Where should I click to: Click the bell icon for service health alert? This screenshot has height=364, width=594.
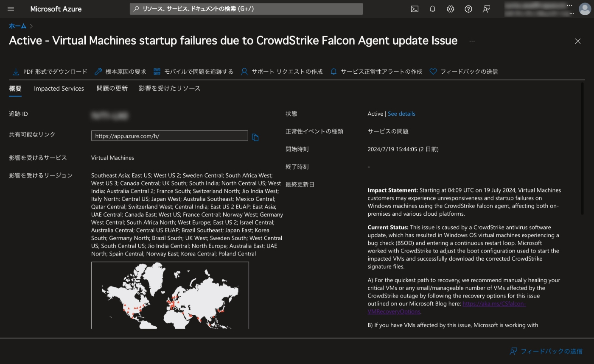tap(333, 72)
